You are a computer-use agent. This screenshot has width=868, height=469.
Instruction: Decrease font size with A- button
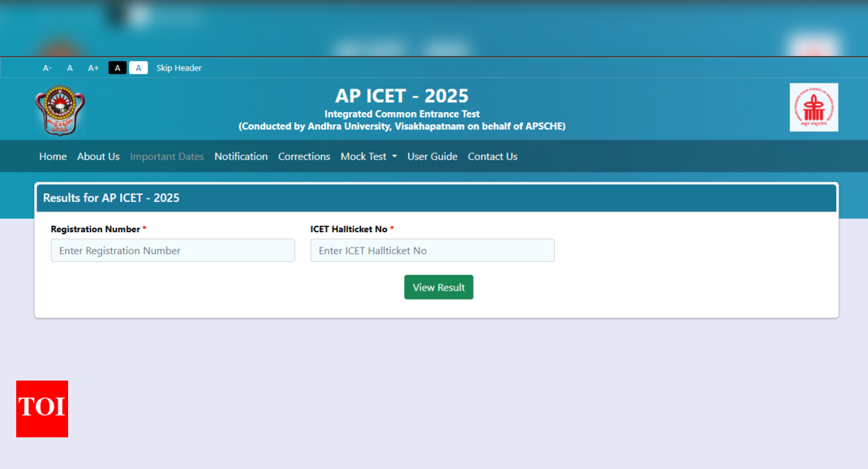[x=48, y=68]
